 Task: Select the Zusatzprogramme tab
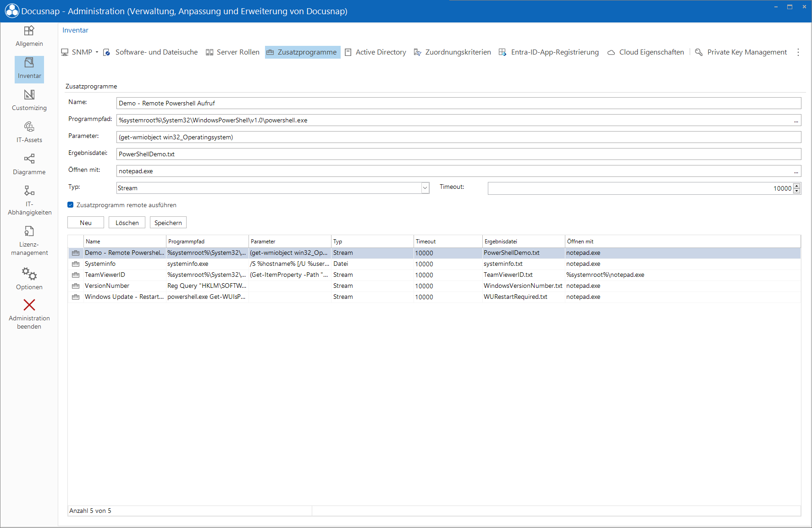coord(302,52)
